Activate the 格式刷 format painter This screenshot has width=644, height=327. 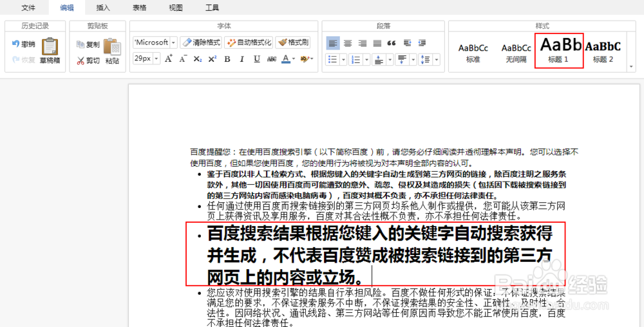[x=293, y=42]
